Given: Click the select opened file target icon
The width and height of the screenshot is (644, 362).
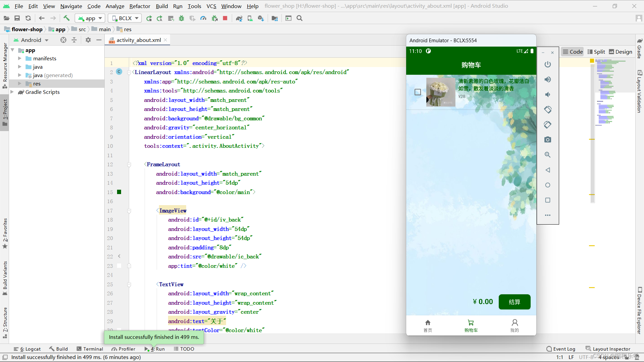Looking at the screenshot, I should pyautogui.click(x=63, y=40).
